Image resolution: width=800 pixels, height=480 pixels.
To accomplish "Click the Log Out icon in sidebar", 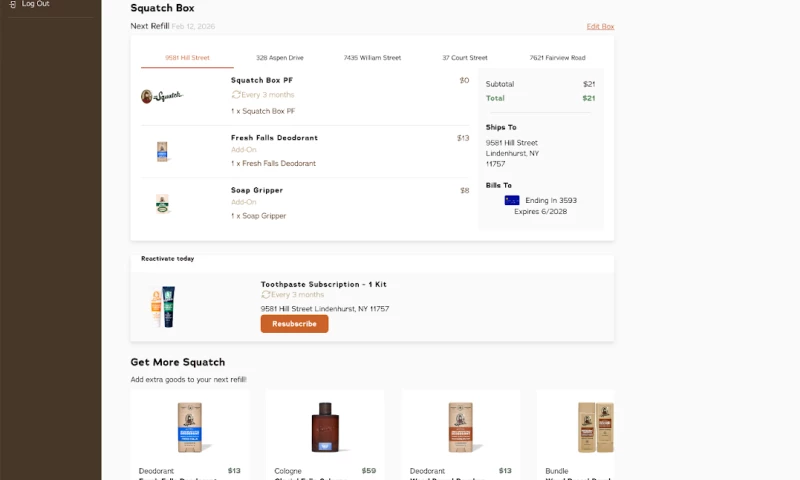I will (13, 4).
